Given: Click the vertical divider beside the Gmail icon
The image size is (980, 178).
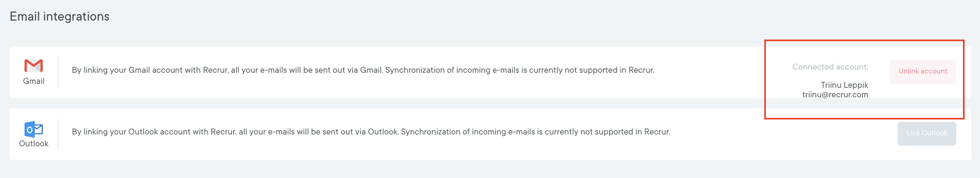Looking at the screenshot, I should tap(58, 72).
